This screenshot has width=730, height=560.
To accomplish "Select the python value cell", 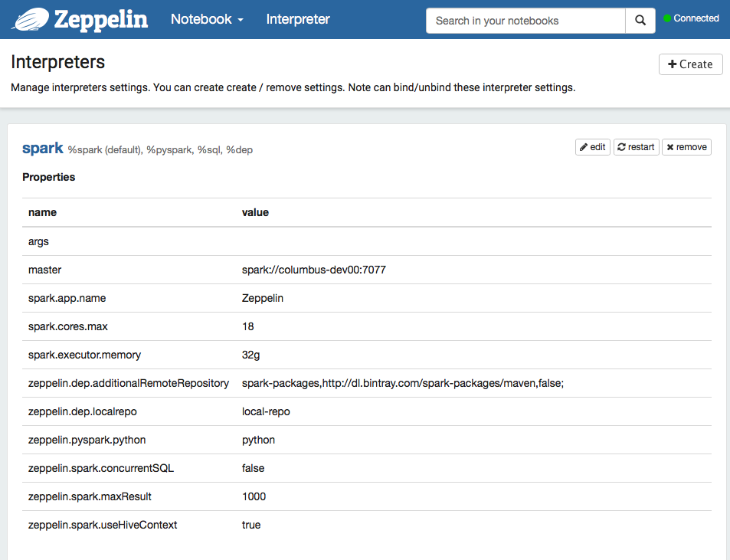I will [258, 440].
